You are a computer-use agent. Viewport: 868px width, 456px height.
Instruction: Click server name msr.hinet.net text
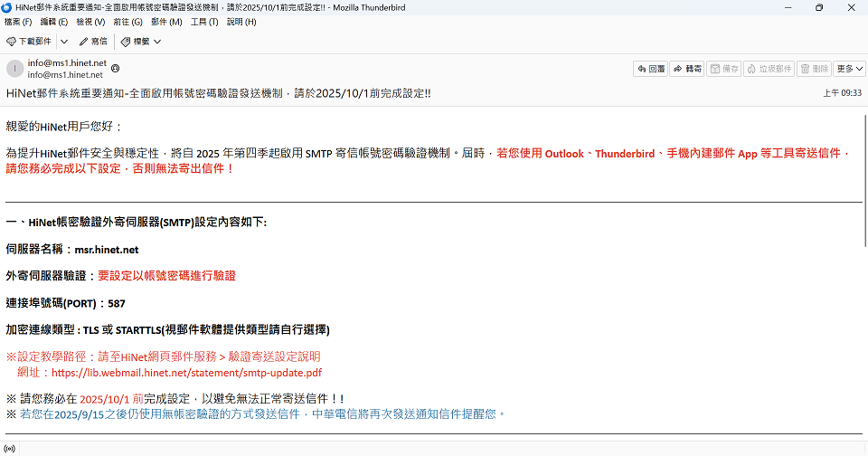pyautogui.click(x=107, y=250)
